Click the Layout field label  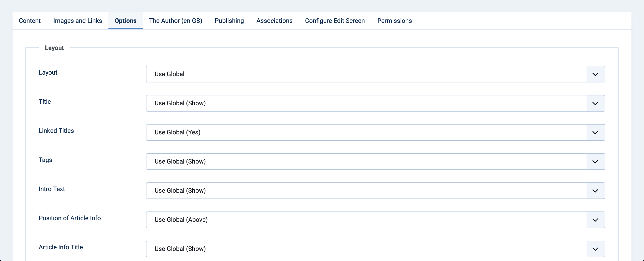click(x=48, y=72)
